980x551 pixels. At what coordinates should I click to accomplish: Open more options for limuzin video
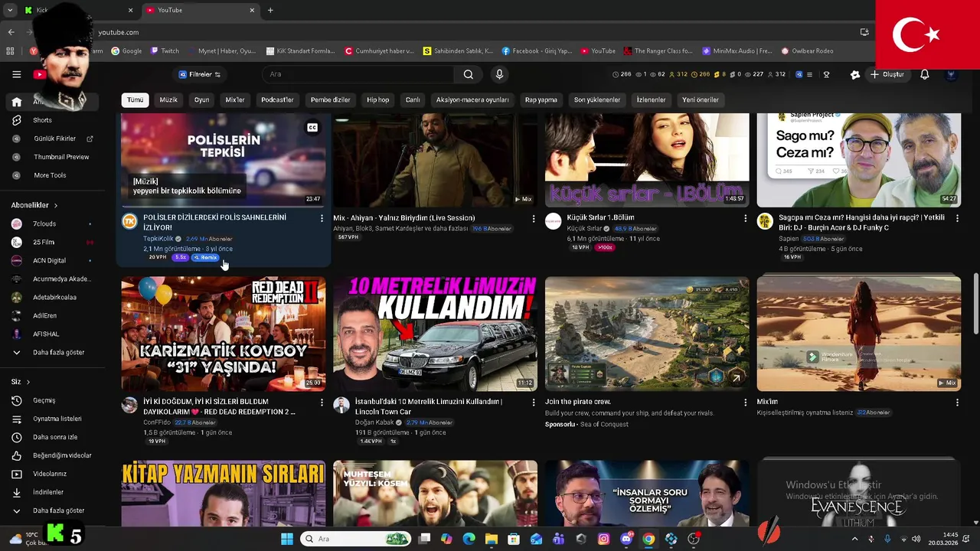(x=534, y=403)
